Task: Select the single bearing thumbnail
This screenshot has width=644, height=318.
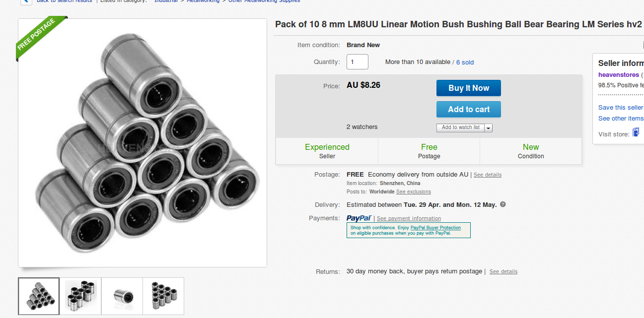Action: tap(122, 296)
